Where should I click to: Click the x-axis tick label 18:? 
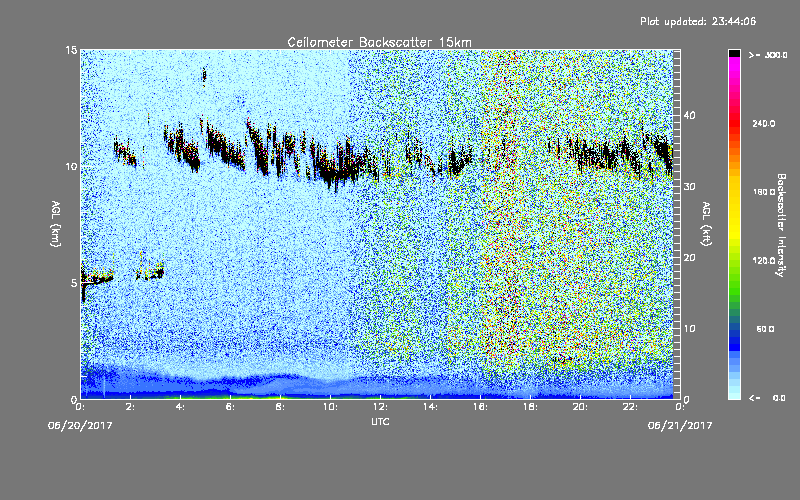pyautogui.click(x=530, y=407)
